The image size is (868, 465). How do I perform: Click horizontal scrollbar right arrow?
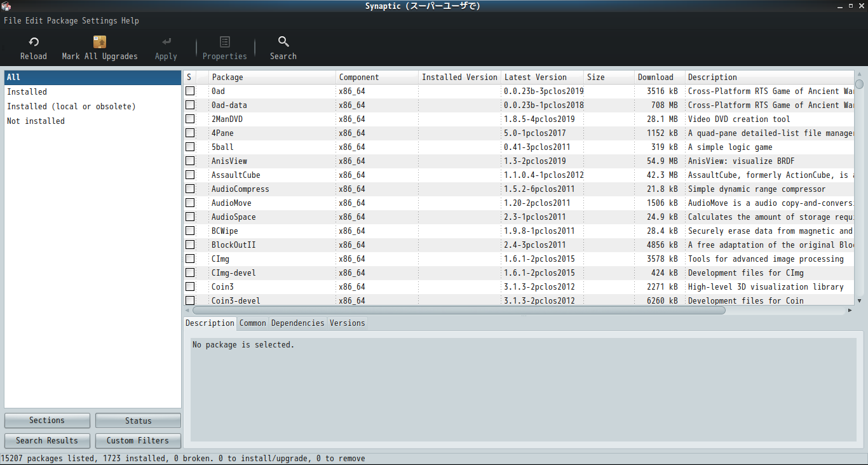pyautogui.click(x=850, y=311)
